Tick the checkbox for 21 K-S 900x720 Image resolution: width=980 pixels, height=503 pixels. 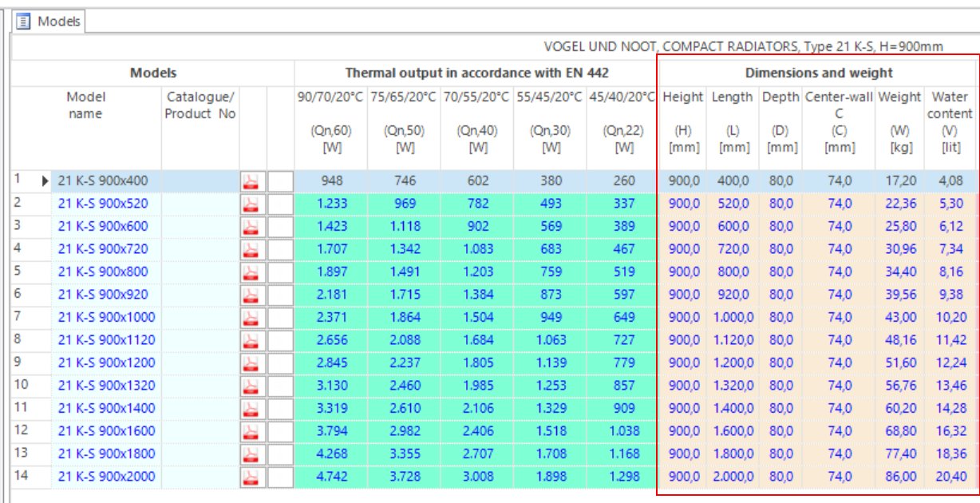(280, 249)
